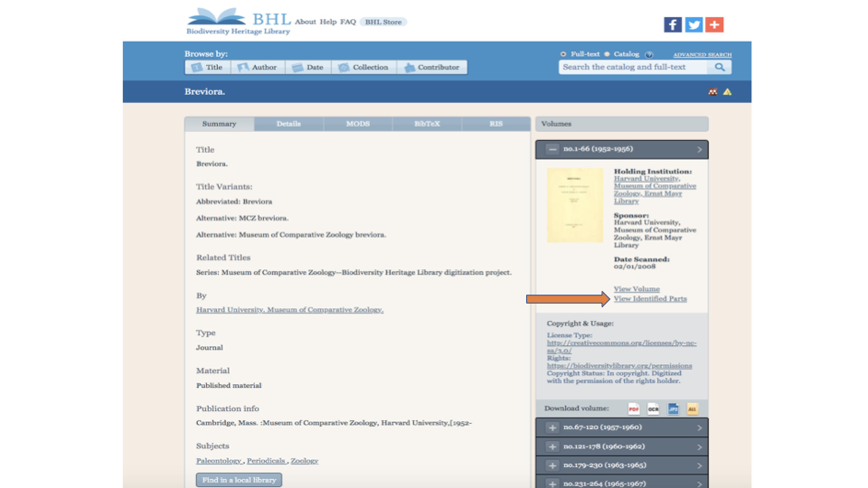Screen dimensions: 868x488
Task: Open the Creative Commons license link
Action: pos(622,347)
